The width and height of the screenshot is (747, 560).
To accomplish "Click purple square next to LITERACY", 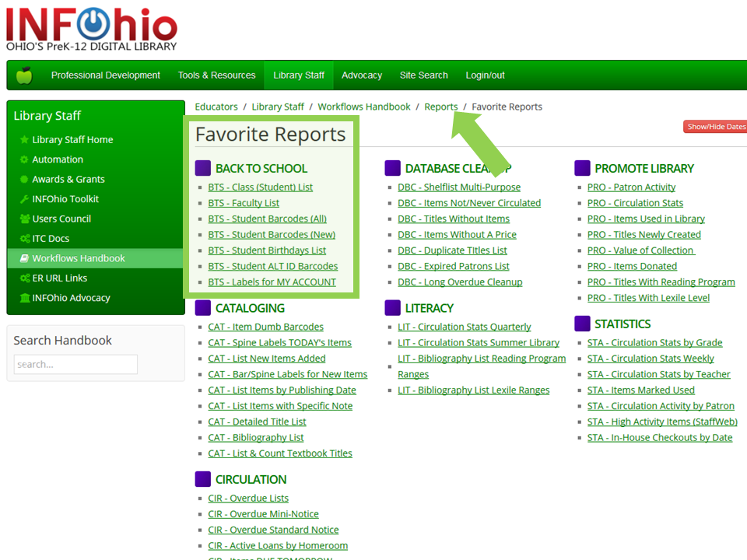I will pyautogui.click(x=392, y=308).
